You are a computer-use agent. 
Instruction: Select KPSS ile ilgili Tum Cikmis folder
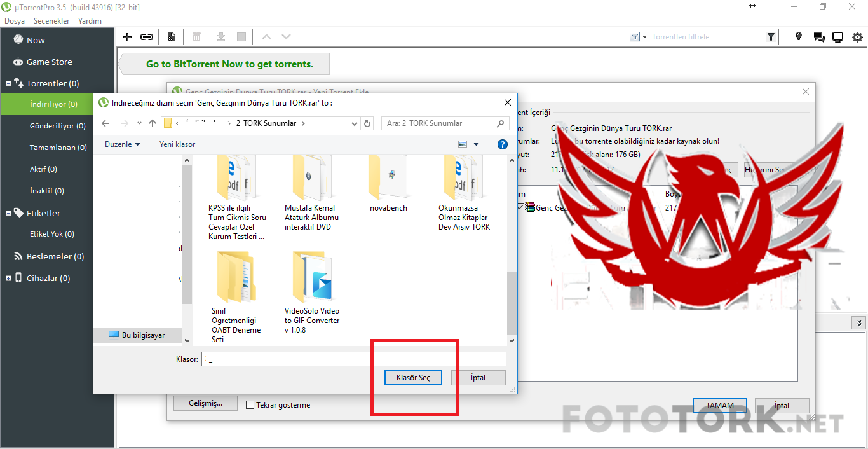tap(237, 198)
